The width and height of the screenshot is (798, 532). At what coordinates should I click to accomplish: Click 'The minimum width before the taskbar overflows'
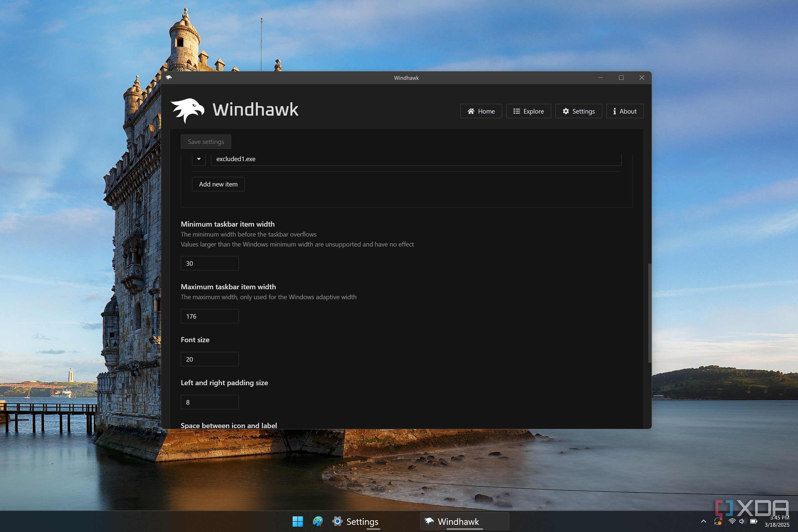[x=248, y=234]
